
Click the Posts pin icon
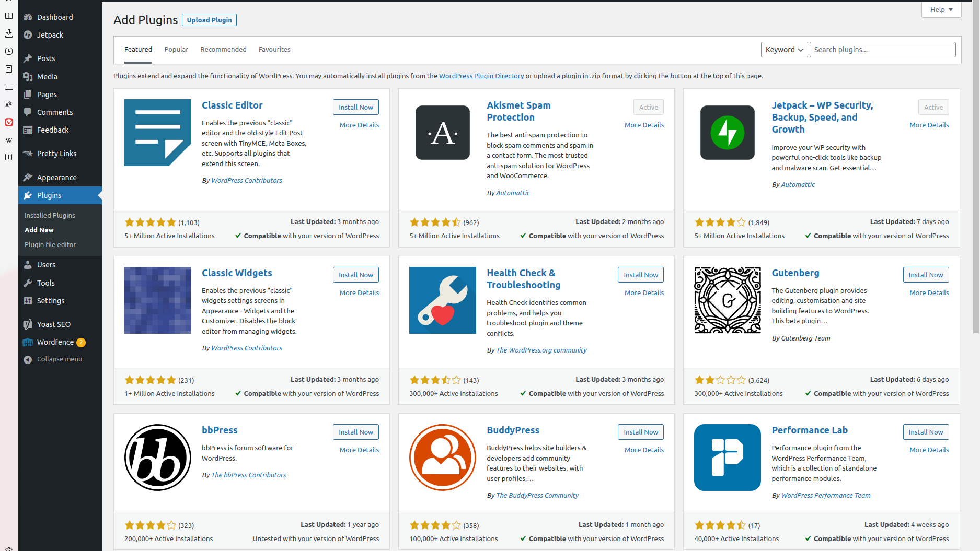coord(28,58)
